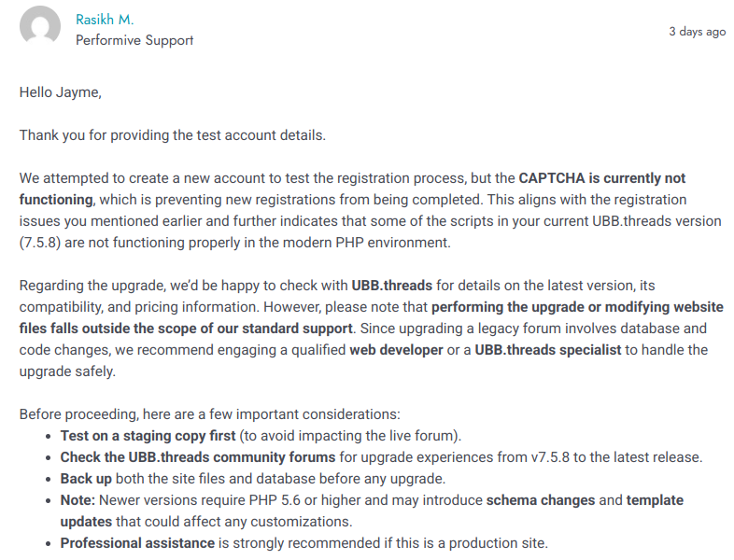The width and height of the screenshot is (734, 560).
Task: Click the "Performive Support" label
Action: (134, 40)
